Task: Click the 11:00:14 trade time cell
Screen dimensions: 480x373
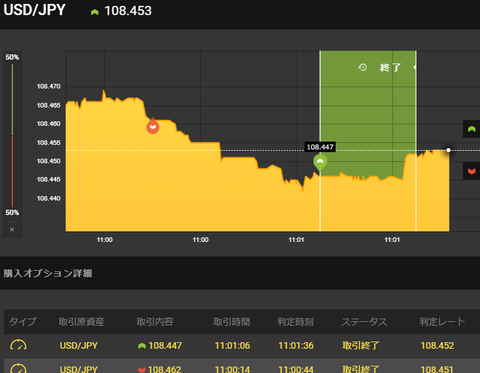Action: [x=232, y=369]
